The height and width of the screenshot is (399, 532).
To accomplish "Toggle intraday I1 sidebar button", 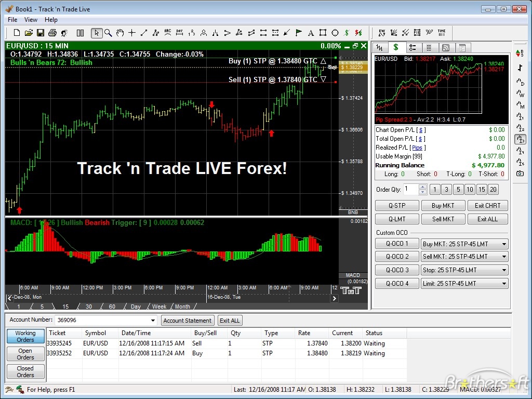I will tap(520, 116).
